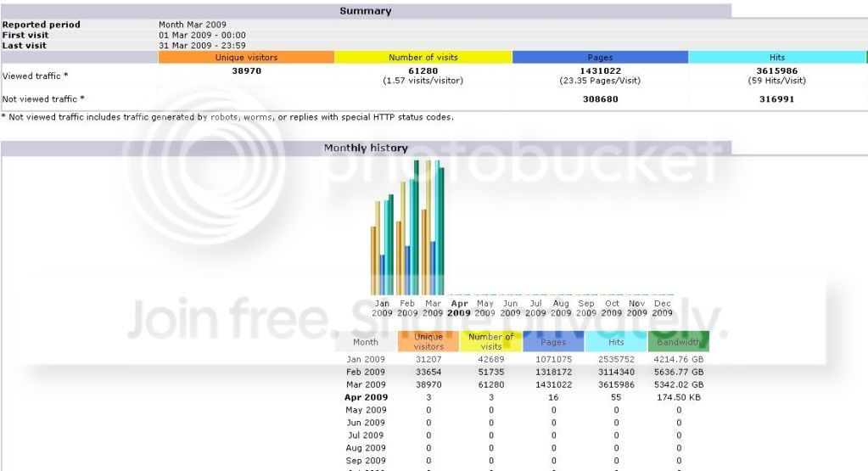Viewport: 868px width, 471px height.
Task: Click the Jan 2009 row label in the table
Action: click(366, 359)
